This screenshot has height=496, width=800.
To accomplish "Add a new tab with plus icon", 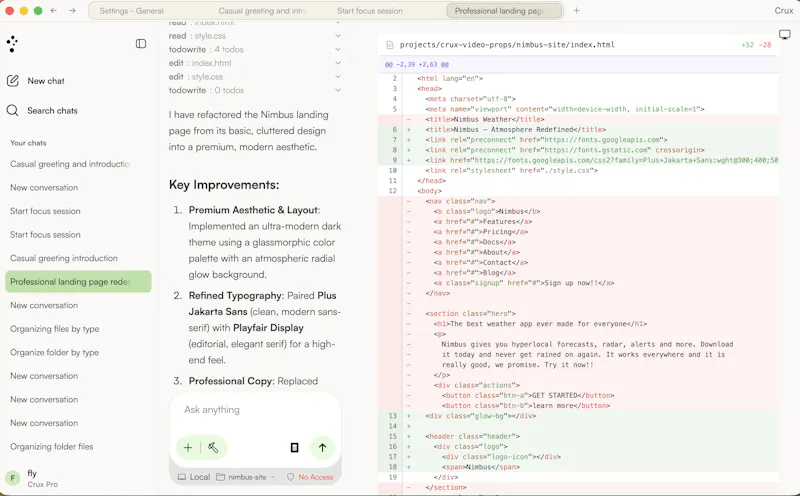I will (577, 10).
